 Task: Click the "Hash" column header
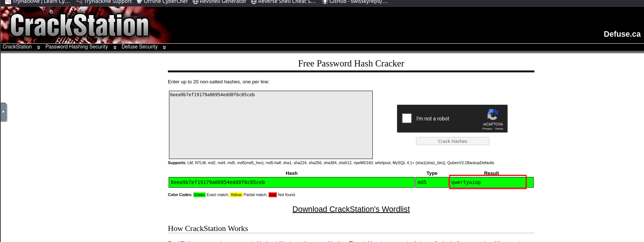[291, 173]
